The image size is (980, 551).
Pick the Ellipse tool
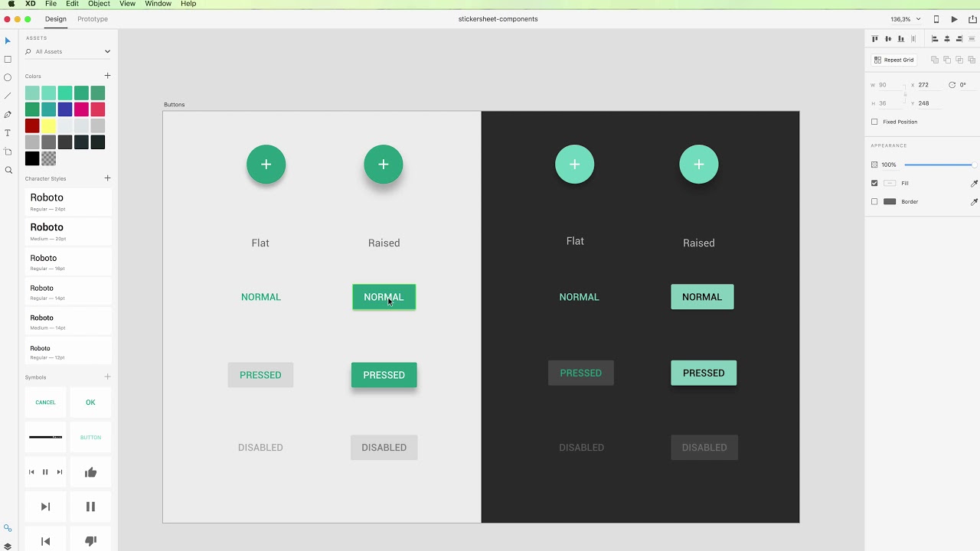(x=8, y=77)
